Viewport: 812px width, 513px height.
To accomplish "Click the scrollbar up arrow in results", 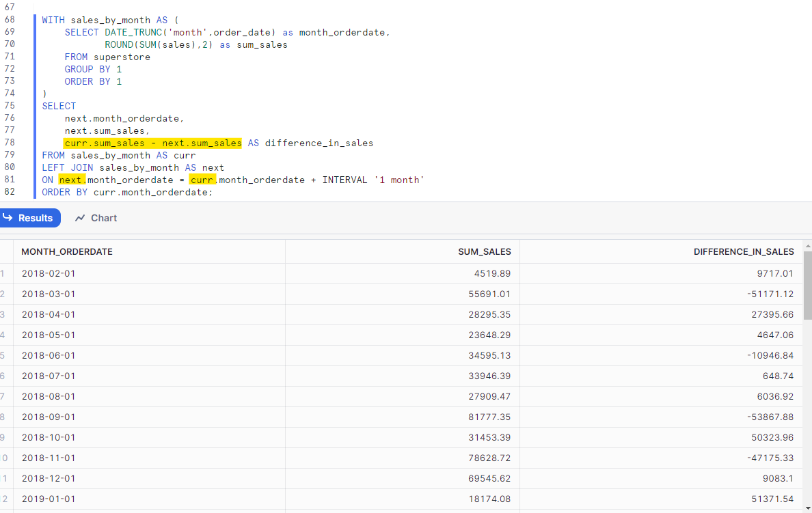I will (x=807, y=245).
